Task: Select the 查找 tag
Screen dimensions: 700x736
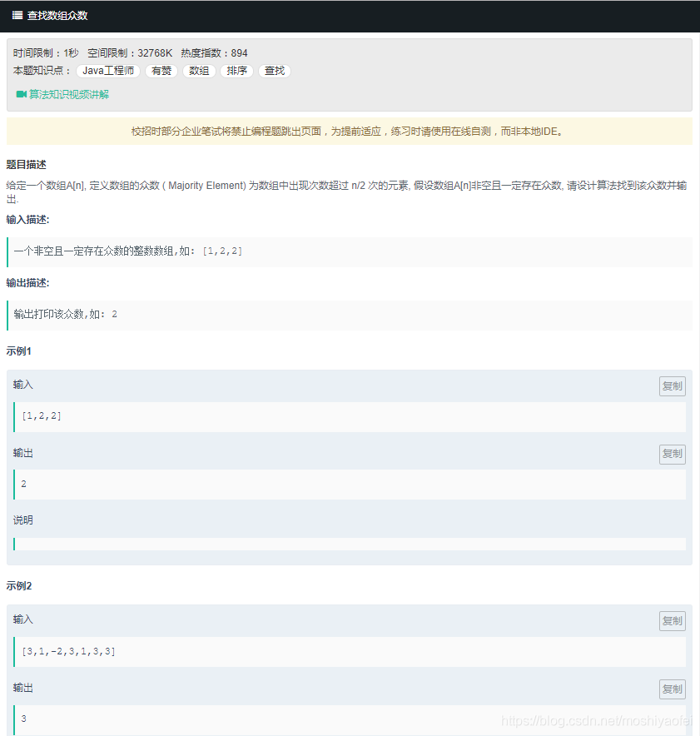Action: [275, 71]
